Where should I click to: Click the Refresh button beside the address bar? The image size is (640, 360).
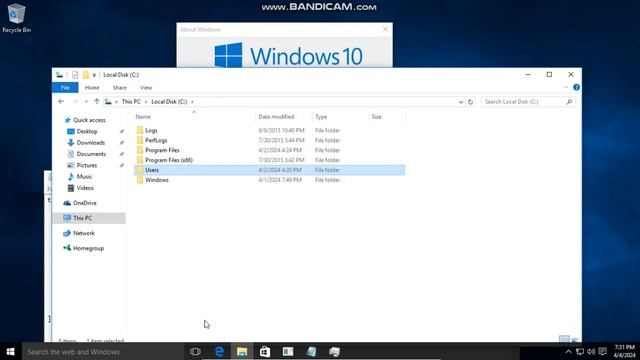(x=470, y=102)
